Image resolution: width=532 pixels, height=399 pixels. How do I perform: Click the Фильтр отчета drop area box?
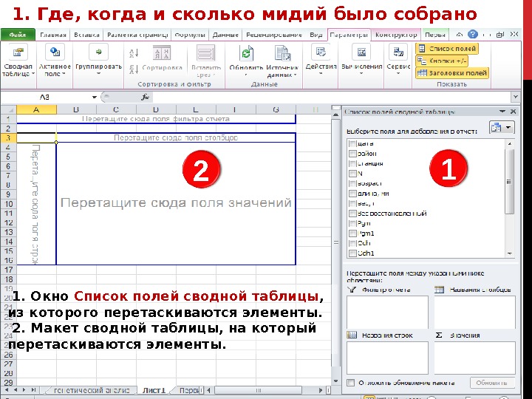387,312
